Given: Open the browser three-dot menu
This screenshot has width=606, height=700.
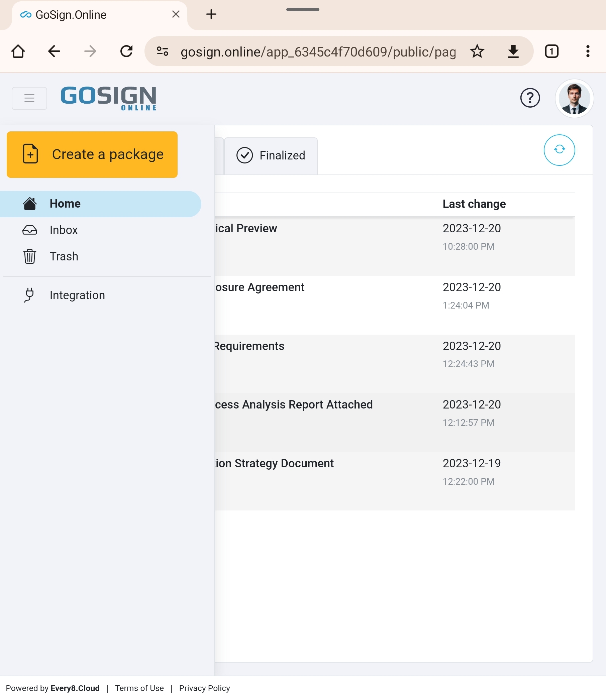Looking at the screenshot, I should pyautogui.click(x=588, y=51).
